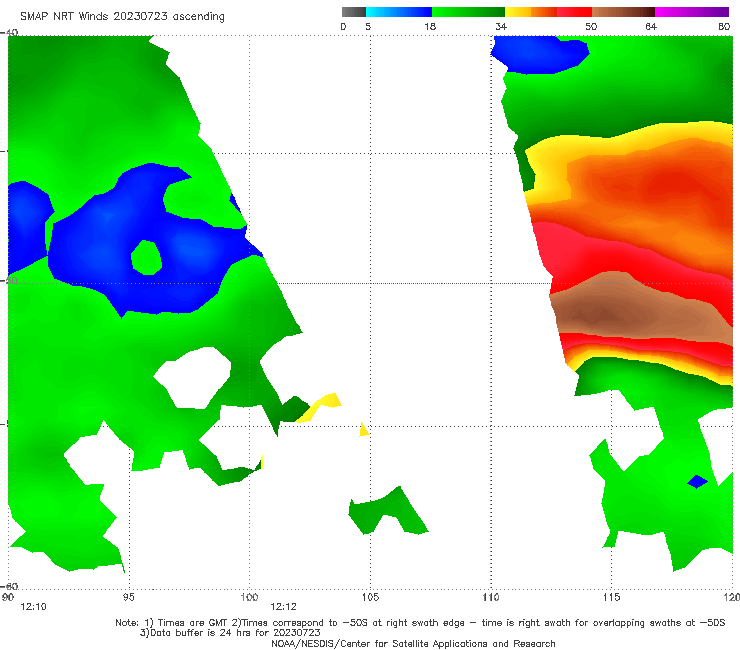Click the "64" label under the color bar

tap(651, 26)
